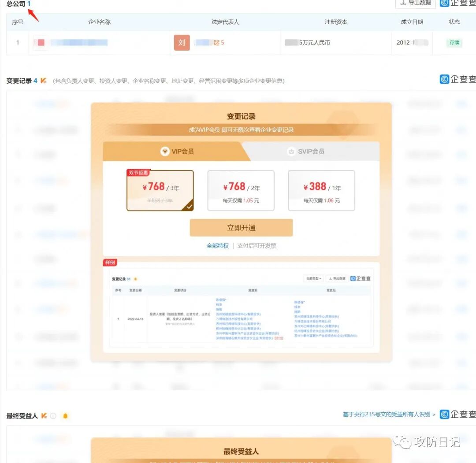Screen dimensions: 476x463
Task: Click the 立即开通 button
Action: pos(242,228)
